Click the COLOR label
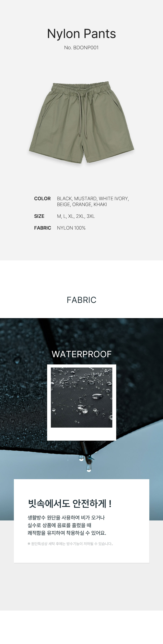This screenshot has width=163, height=644. coord(42,198)
